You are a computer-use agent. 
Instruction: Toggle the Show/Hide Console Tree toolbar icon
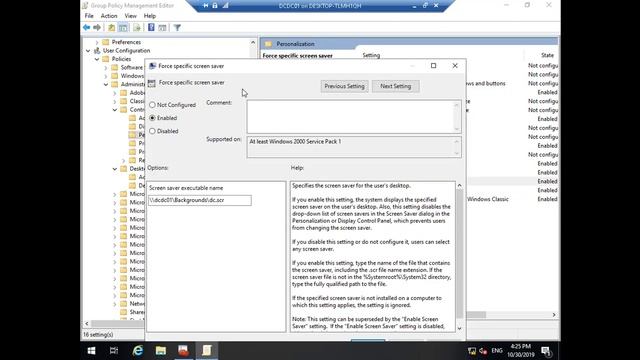[x=123, y=27]
